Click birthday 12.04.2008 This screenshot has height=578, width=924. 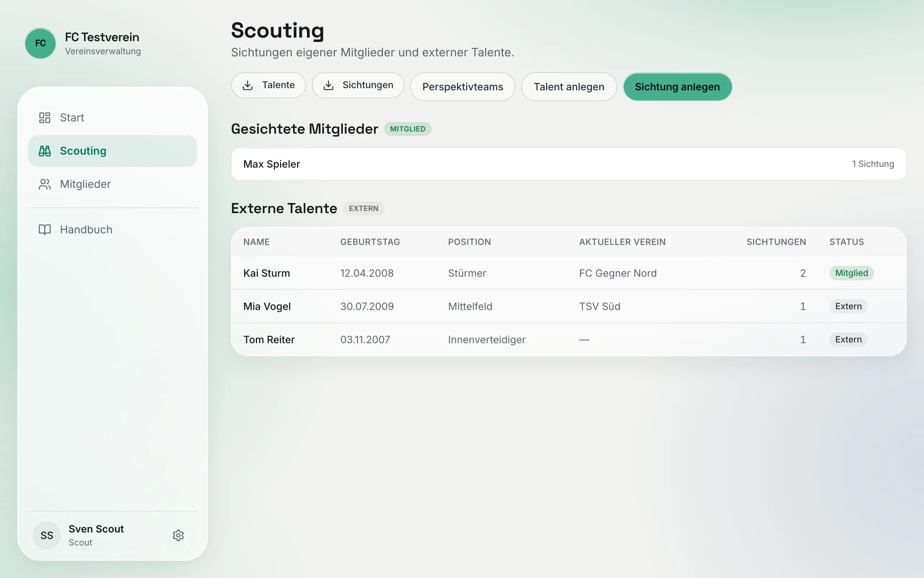click(367, 273)
